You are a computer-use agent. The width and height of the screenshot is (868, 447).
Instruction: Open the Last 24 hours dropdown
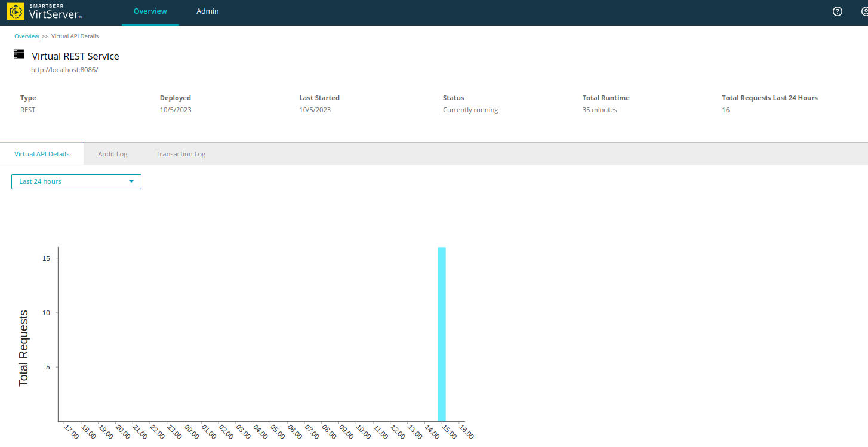pos(76,181)
